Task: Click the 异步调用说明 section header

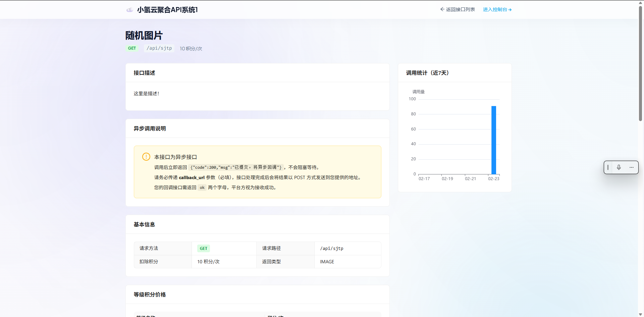Action: 149,128
